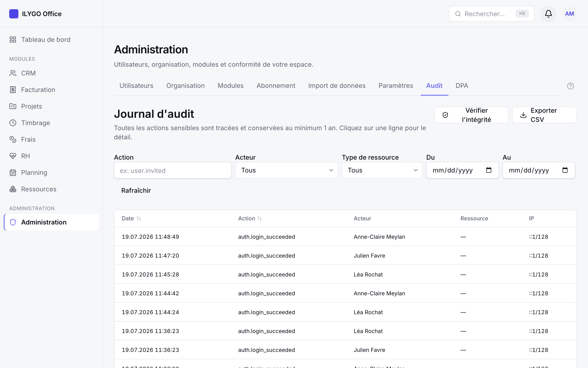Open audit row dated 19.07.2026 11:44:42
This screenshot has height=368, width=588.
tap(345, 293)
